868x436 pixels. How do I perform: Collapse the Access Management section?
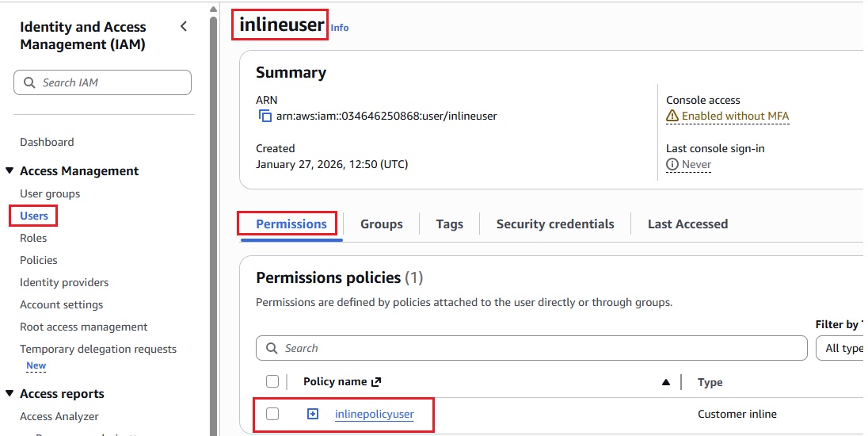[10, 171]
